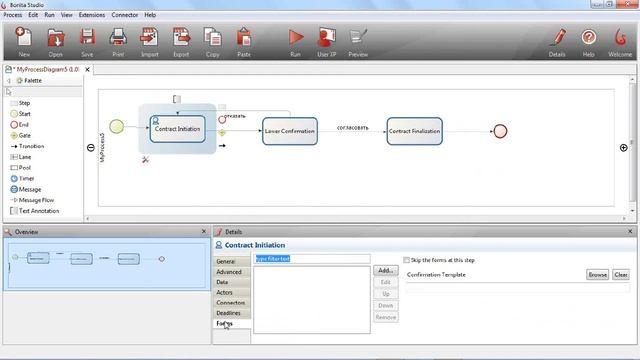The width and height of the screenshot is (640, 360).
Task: Select the Text Annotation palette tool
Action: (34, 211)
